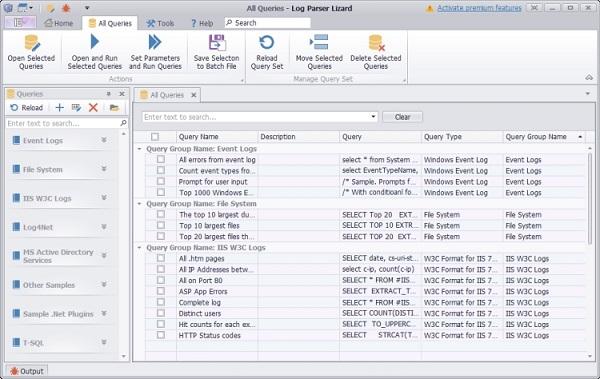Check the 'All errors from event log' row
The width and height of the screenshot is (600, 379).
pyautogui.click(x=161, y=159)
